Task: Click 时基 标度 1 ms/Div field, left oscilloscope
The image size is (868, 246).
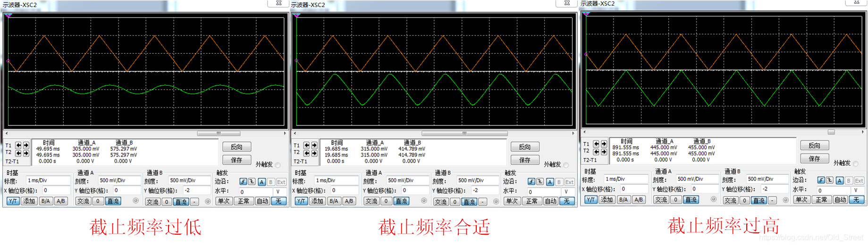Action: (x=48, y=180)
